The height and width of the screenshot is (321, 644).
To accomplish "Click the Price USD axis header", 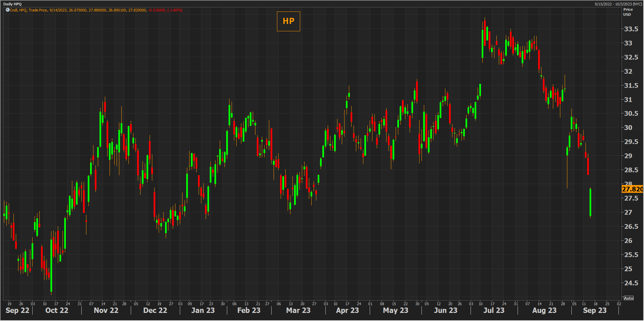I will [x=628, y=12].
